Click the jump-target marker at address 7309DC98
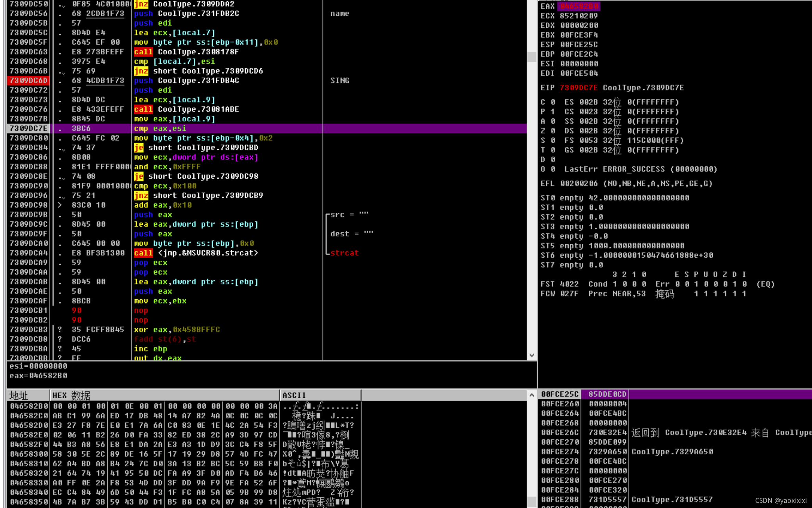This screenshot has width=812, height=508. click(60, 205)
